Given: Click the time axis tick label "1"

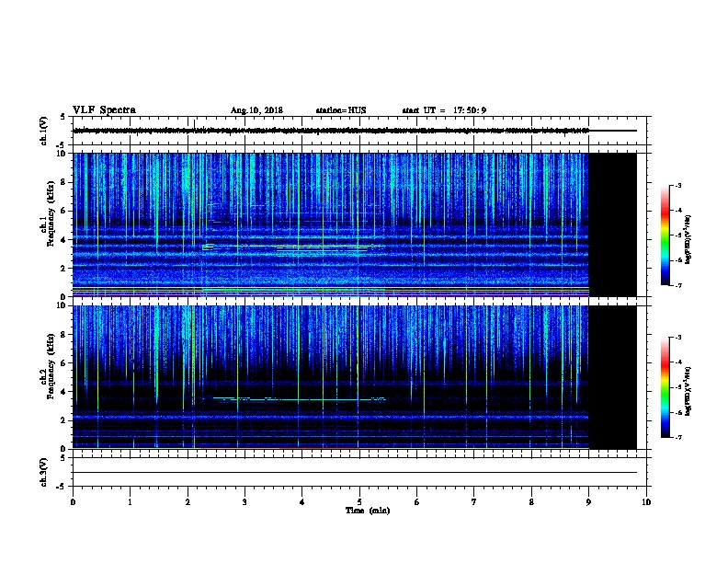Looking at the screenshot, I should (x=130, y=501).
